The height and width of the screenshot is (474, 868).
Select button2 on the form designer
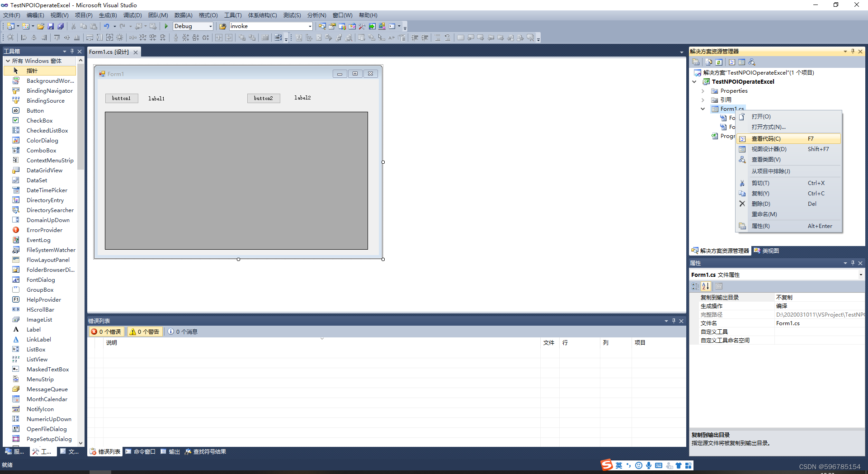pyautogui.click(x=264, y=98)
